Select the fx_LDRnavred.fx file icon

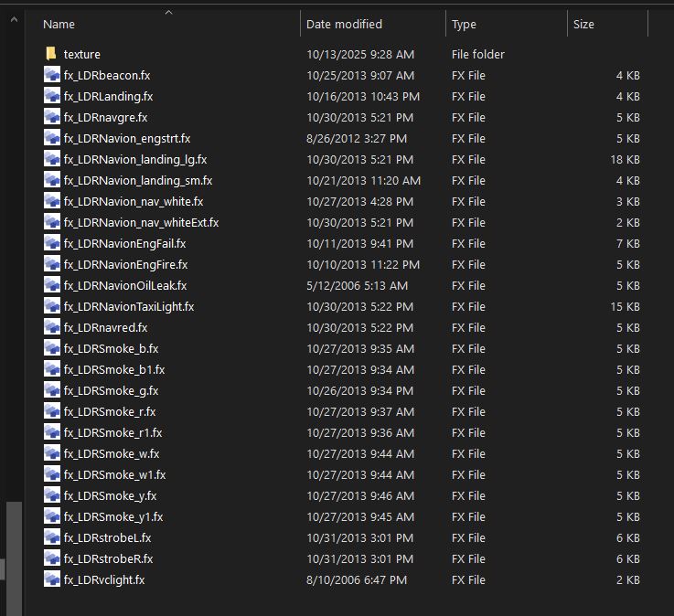pyautogui.click(x=52, y=327)
